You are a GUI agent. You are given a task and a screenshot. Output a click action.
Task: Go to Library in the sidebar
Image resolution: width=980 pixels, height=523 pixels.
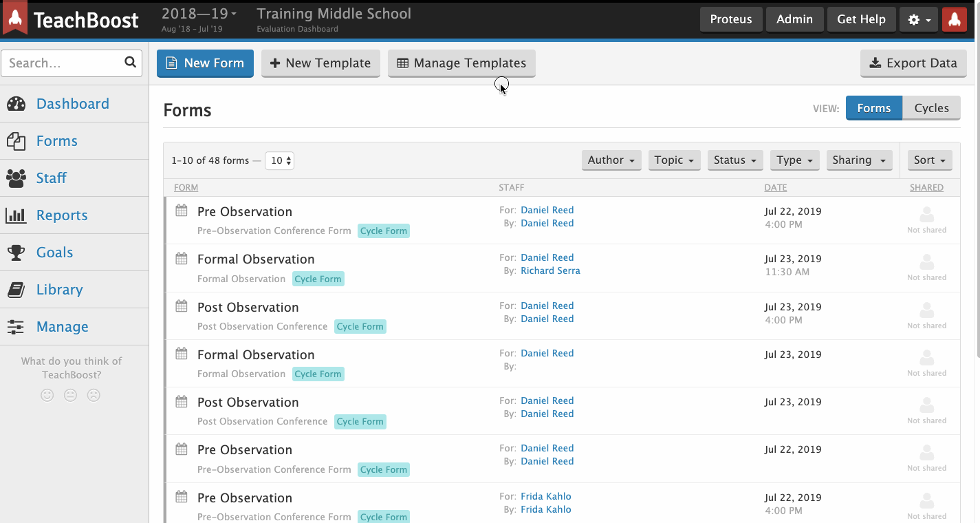pyautogui.click(x=59, y=290)
